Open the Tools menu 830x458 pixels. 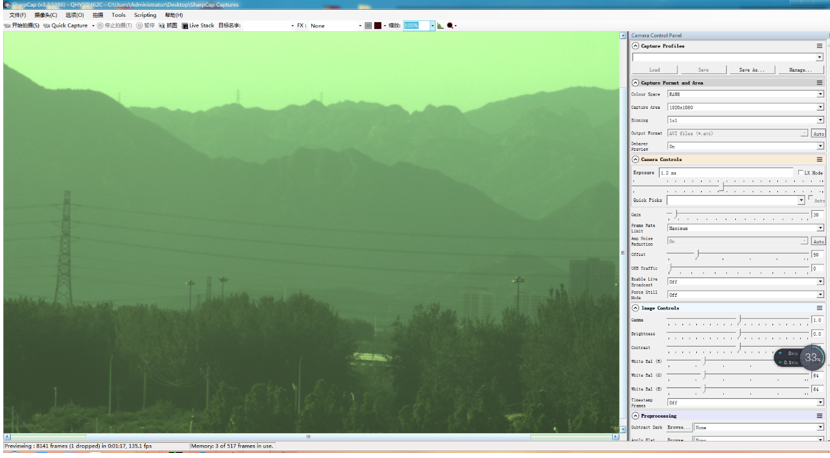(x=119, y=15)
